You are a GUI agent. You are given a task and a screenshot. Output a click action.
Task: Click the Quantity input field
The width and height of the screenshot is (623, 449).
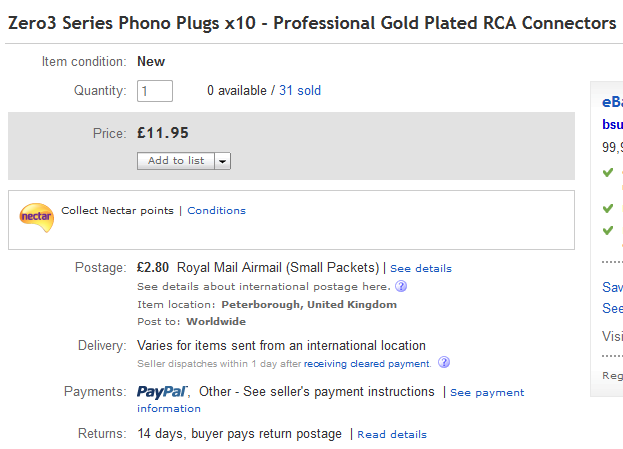pyautogui.click(x=155, y=91)
